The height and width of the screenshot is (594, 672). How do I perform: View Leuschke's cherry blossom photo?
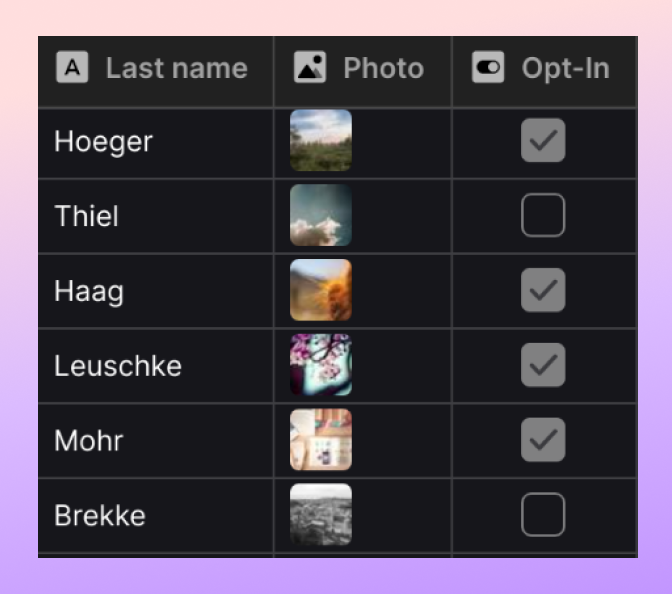pos(321,365)
